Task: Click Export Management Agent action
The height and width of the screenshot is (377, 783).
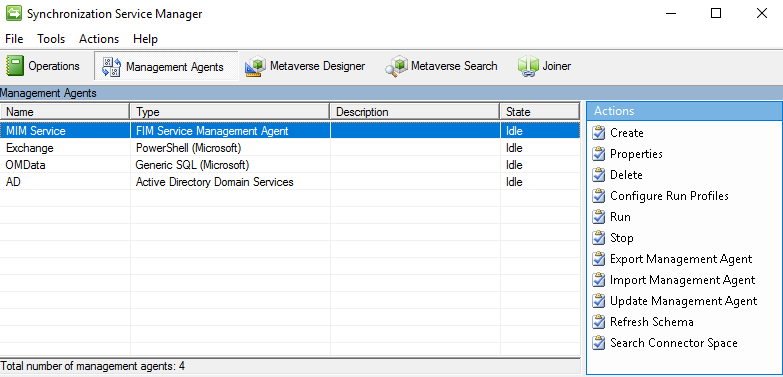Action: 681,259
